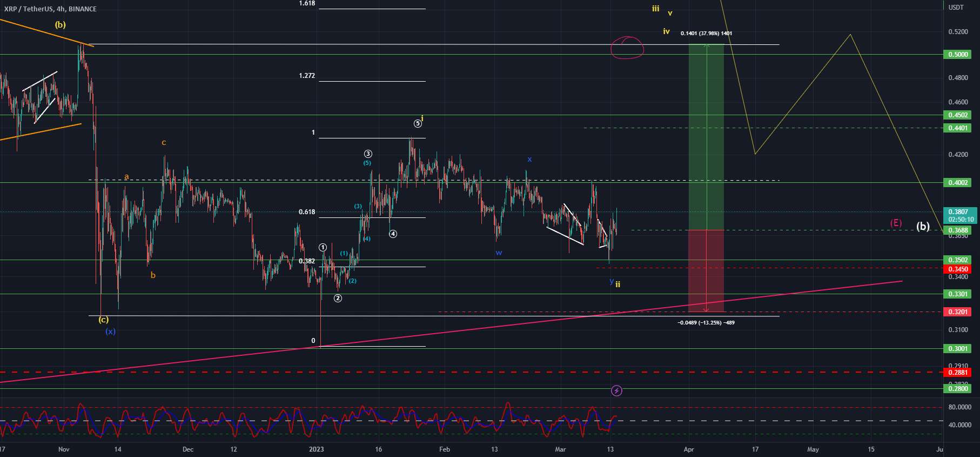Viewport: 980px width, 457px height.
Task: Click the circled 5 wave label
Action: click(418, 124)
